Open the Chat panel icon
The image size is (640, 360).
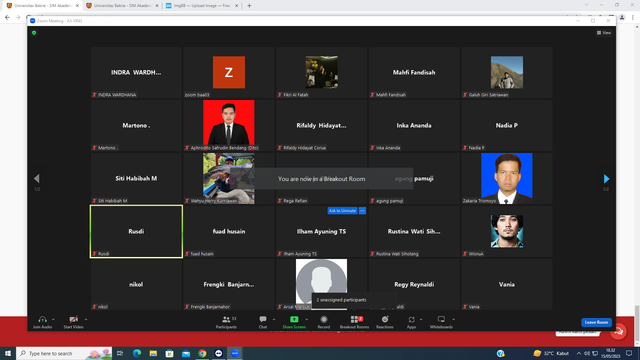pos(263,319)
